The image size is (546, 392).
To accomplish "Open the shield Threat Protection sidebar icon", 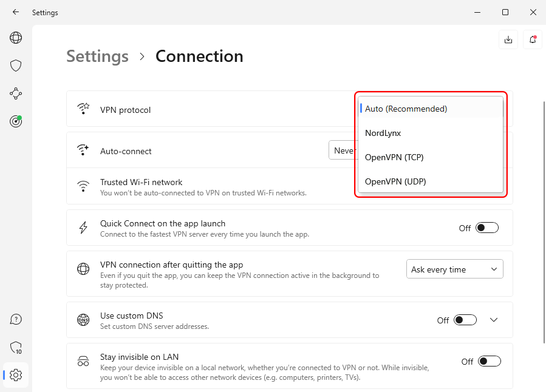I will coord(16,66).
